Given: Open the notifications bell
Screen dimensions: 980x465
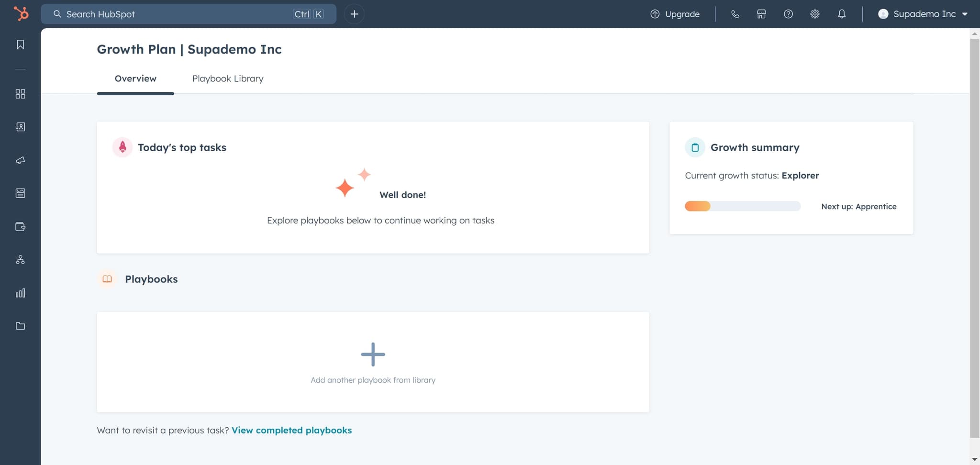Looking at the screenshot, I should pyautogui.click(x=841, y=14).
